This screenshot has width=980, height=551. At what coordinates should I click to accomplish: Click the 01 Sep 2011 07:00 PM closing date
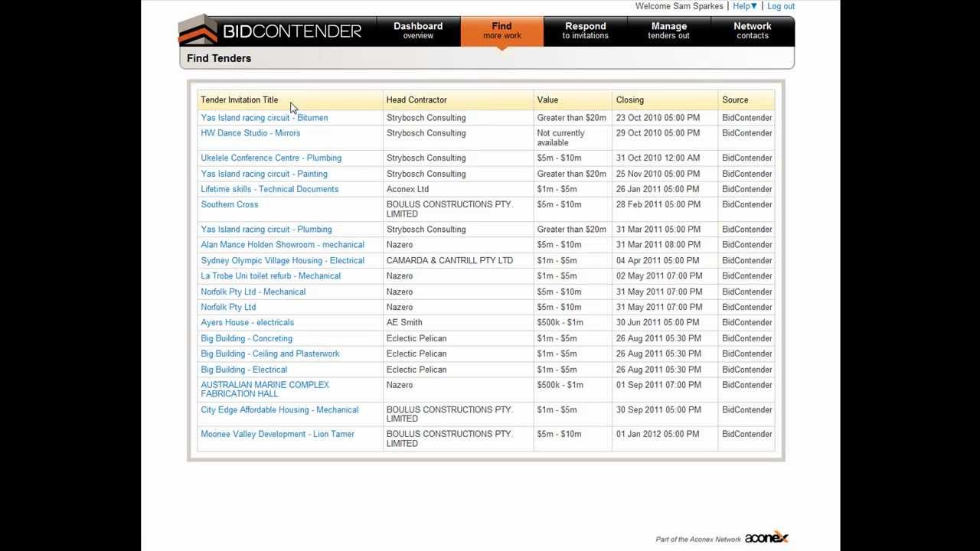pos(658,385)
